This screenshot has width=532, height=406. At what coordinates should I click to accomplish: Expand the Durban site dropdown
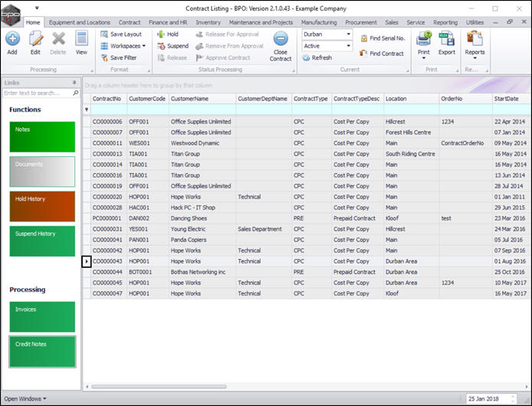pos(348,34)
